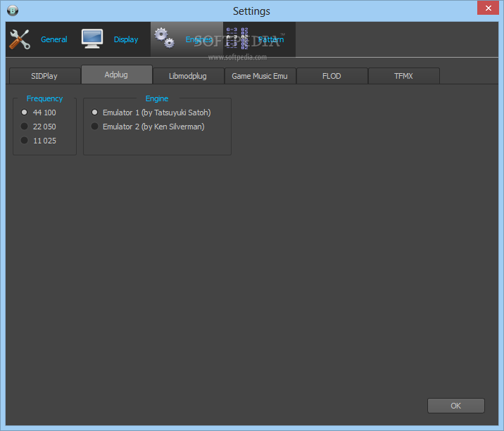
Task: Click the Engines gears icon
Action: [x=164, y=38]
